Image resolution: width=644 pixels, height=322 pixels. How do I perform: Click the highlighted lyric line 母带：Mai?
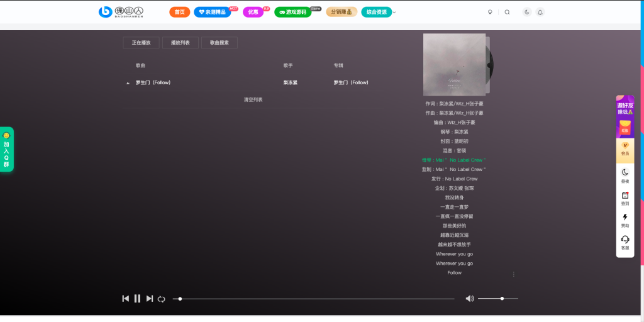click(454, 160)
